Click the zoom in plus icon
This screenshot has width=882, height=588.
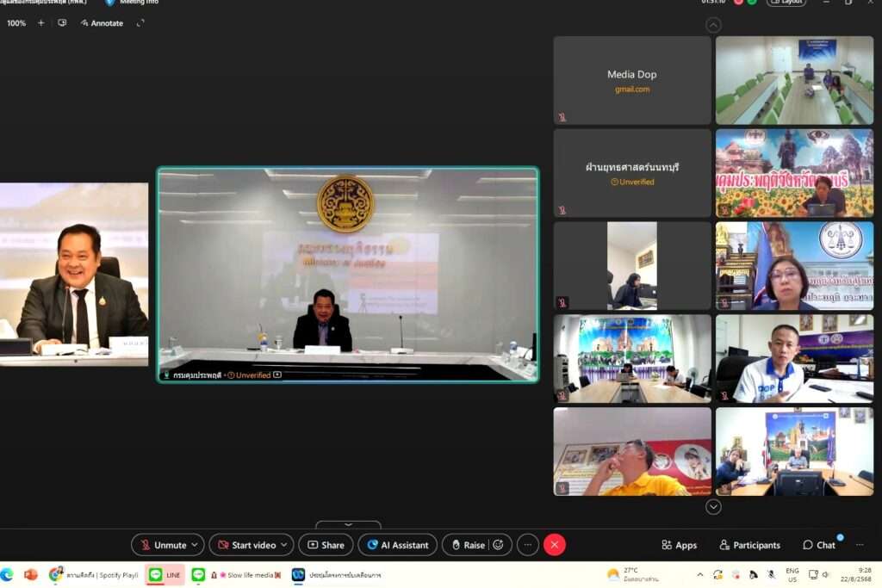coord(40,23)
